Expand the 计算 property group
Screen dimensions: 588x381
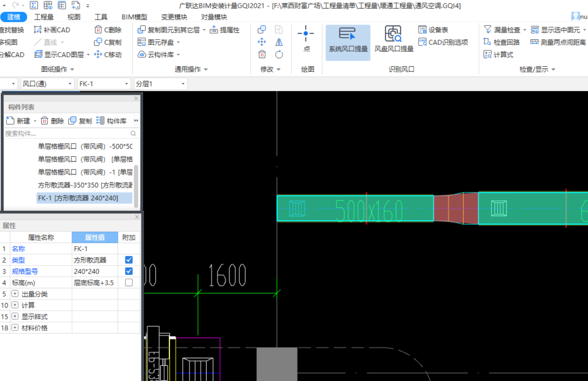[15, 305]
